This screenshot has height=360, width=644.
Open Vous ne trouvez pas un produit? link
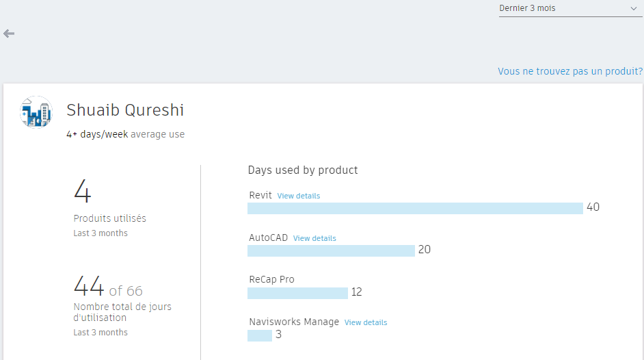(570, 71)
